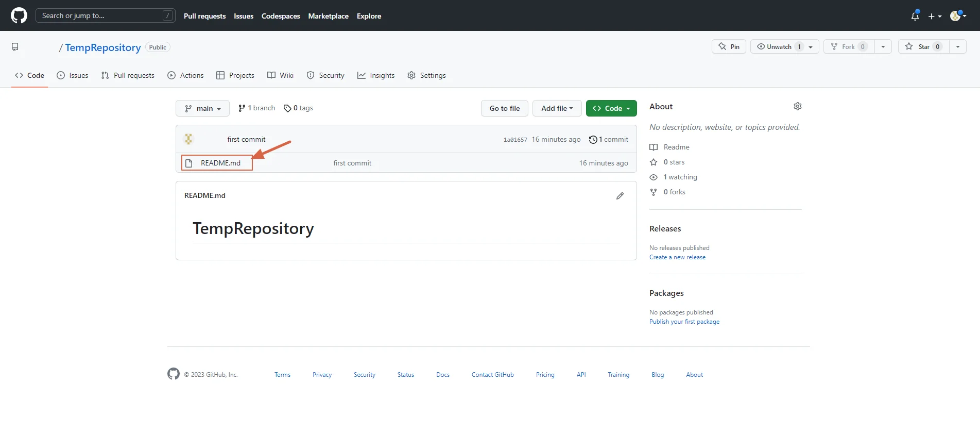Screen dimensions: 980x433
Task: Open the main branch selector
Action: click(x=202, y=108)
